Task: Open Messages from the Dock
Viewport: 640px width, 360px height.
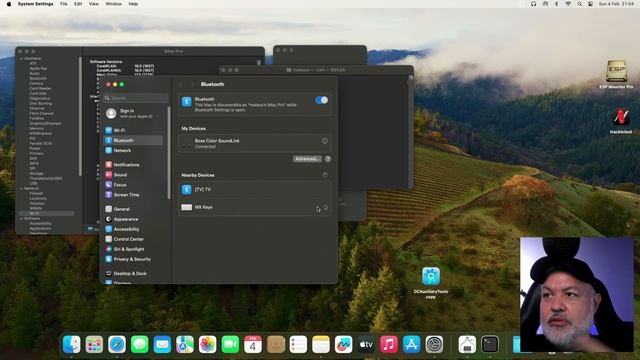Action: click(x=140, y=344)
